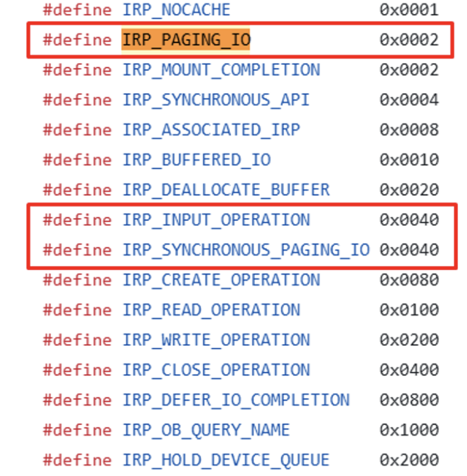Open the IRP_CREATE_OPERATION symbol

(x=221, y=280)
